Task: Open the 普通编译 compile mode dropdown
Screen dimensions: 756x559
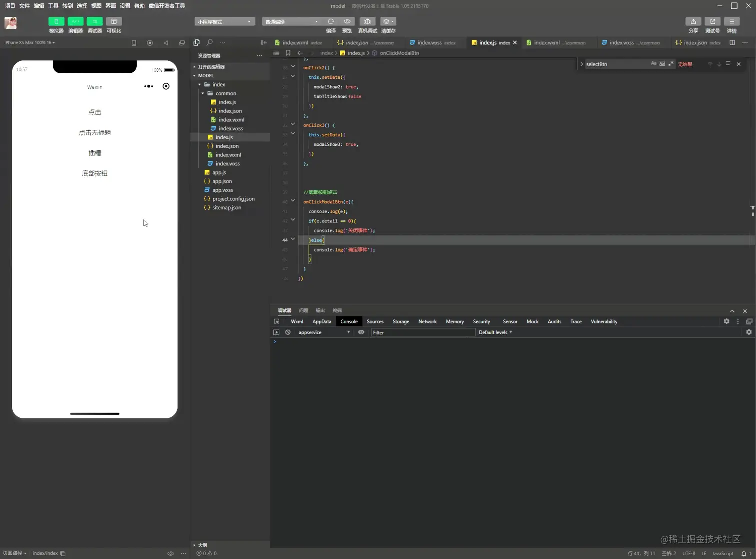Action: [291, 21]
